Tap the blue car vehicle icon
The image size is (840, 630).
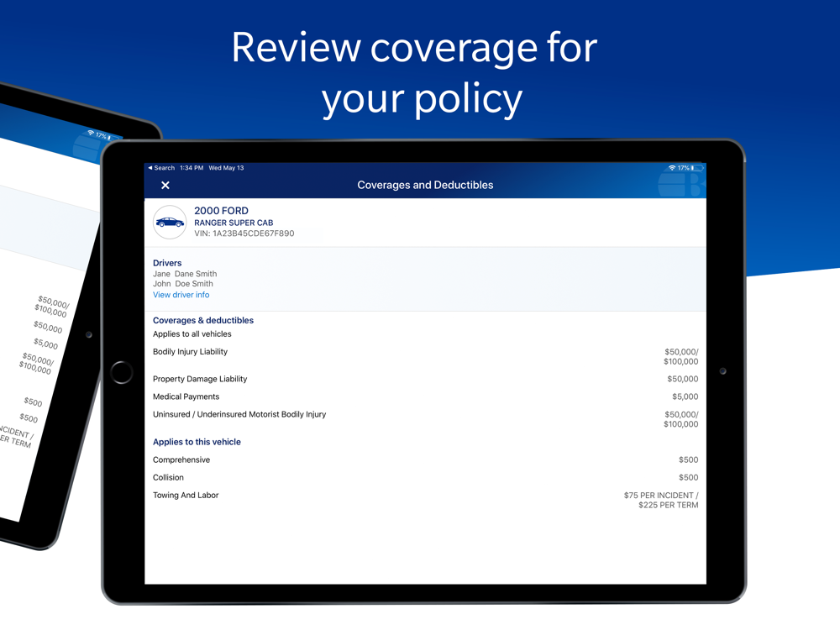(x=170, y=223)
